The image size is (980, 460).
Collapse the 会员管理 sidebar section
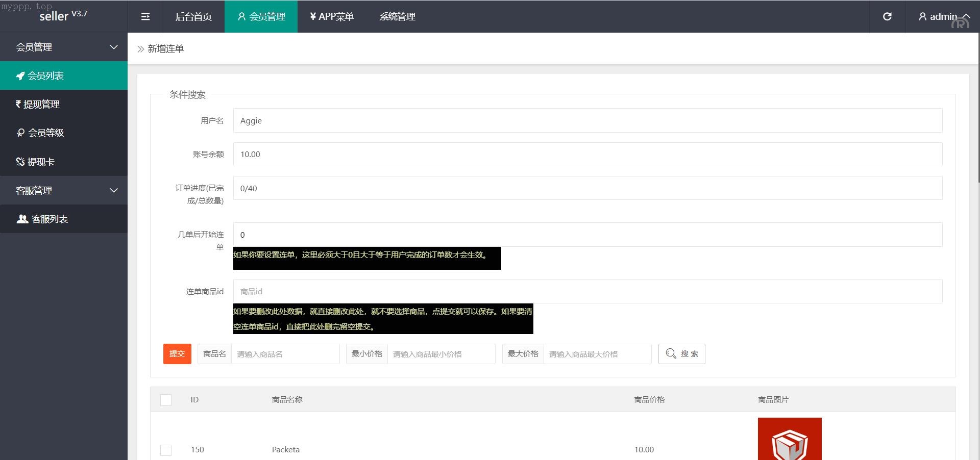click(114, 47)
